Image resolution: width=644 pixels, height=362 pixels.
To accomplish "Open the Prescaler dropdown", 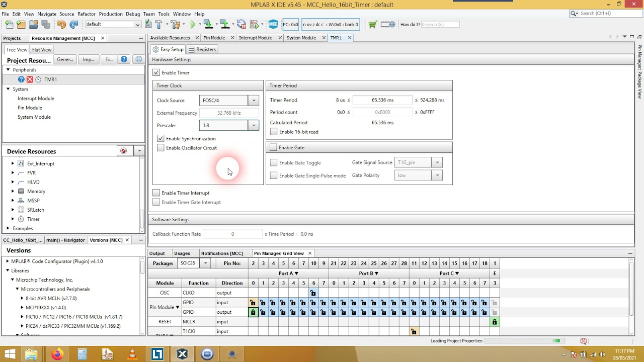I will tap(254, 125).
